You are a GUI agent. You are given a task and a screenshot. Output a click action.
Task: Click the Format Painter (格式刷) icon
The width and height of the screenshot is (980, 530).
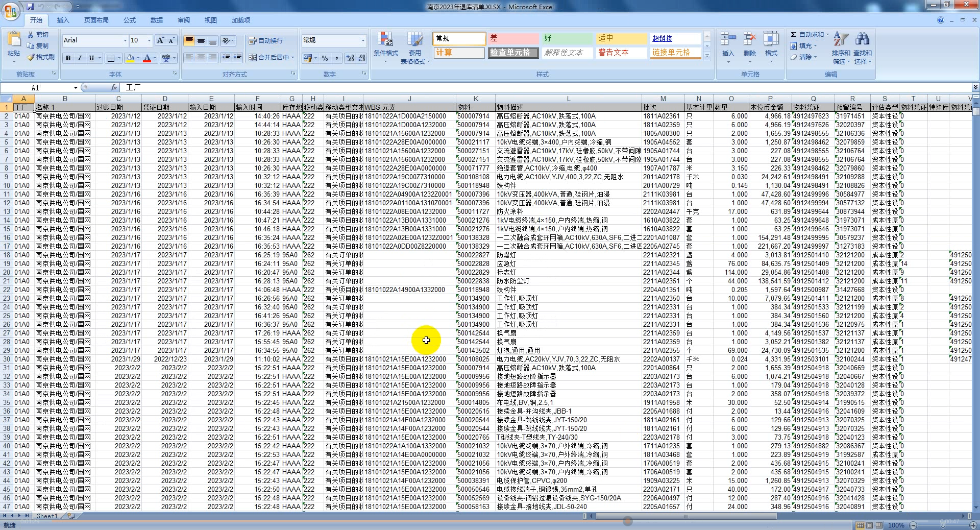click(x=31, y=57)
